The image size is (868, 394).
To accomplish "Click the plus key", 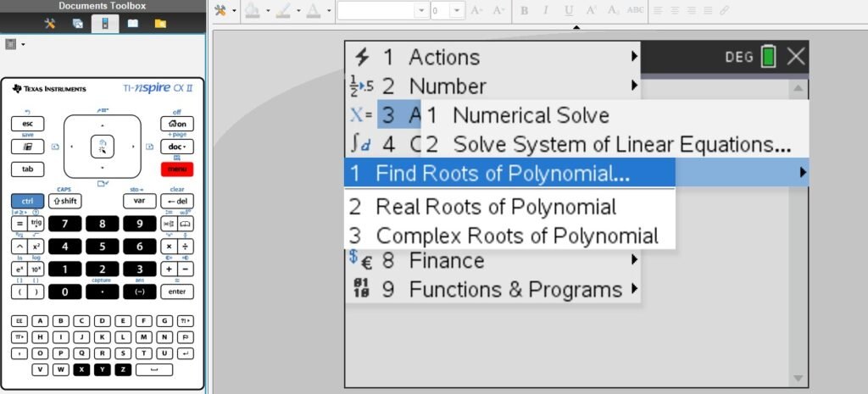I will [169, 269].
